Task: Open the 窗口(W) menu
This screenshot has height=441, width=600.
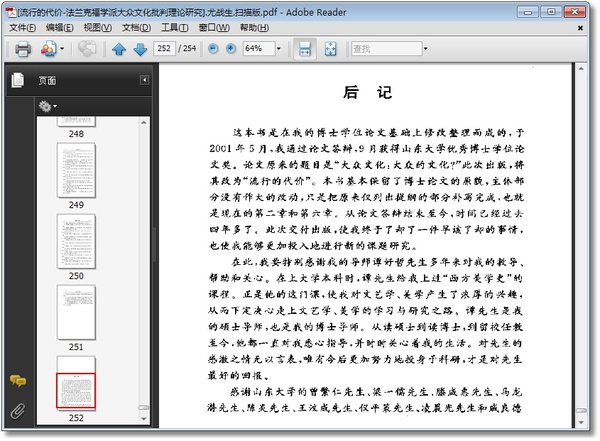Action: click(x=214, y=28)
